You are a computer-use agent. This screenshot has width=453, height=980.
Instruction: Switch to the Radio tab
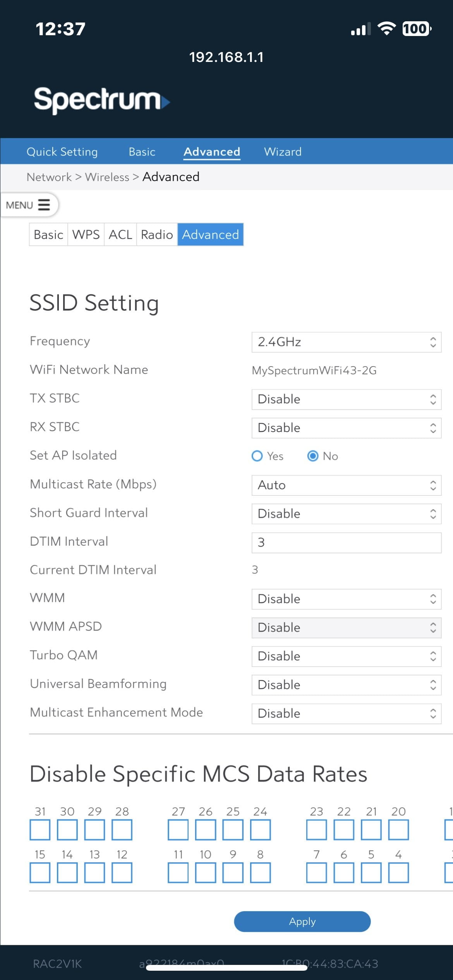157,235
